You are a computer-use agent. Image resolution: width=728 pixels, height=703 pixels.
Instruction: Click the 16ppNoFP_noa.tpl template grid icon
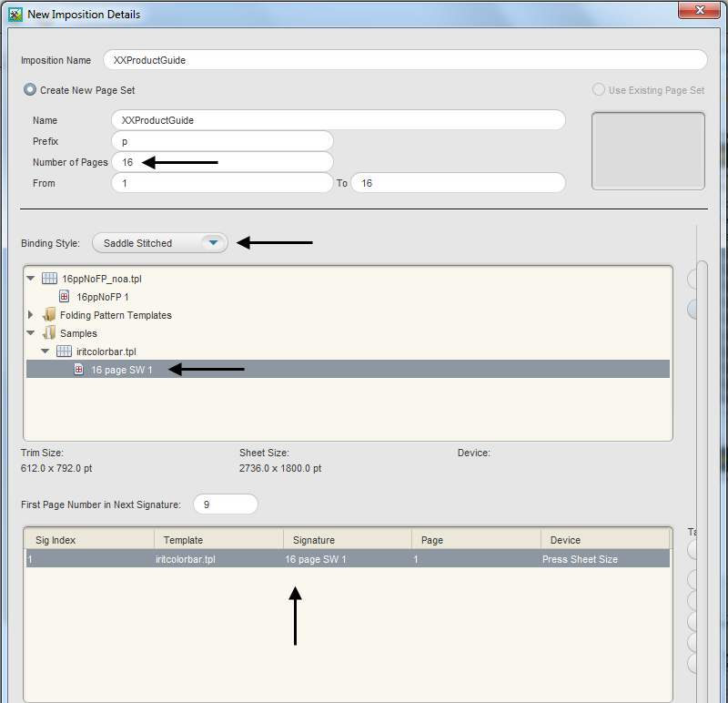(50, 279)
